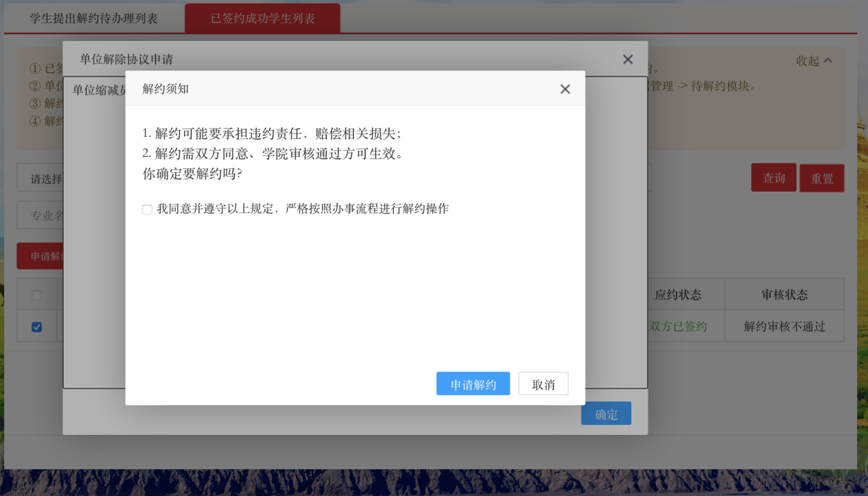
Task: Click the 专业名 input field
Action: click(x=41, y=216)
